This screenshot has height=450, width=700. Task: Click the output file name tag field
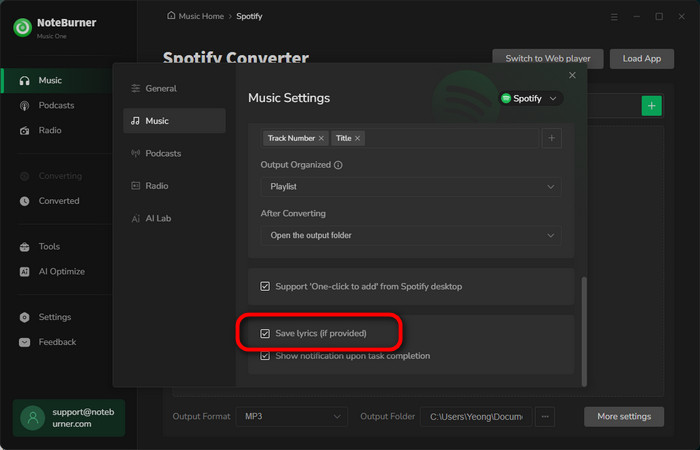(x=400, y=138)
